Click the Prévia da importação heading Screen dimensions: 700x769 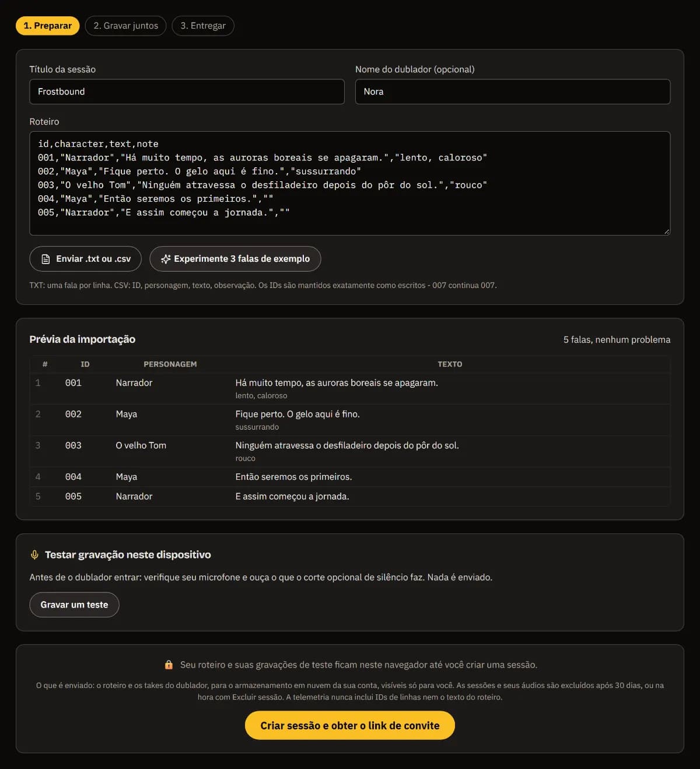(x=82, y=339)
